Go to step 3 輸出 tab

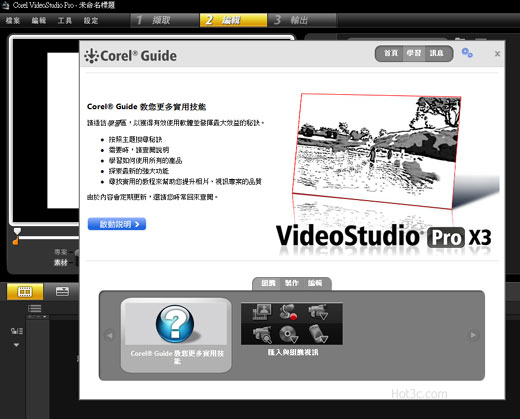pyautogui.click(x=302, y=20)
